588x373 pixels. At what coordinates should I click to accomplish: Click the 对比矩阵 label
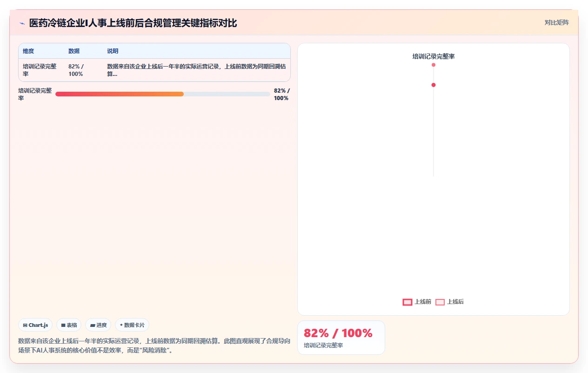(x=556, y=22)
